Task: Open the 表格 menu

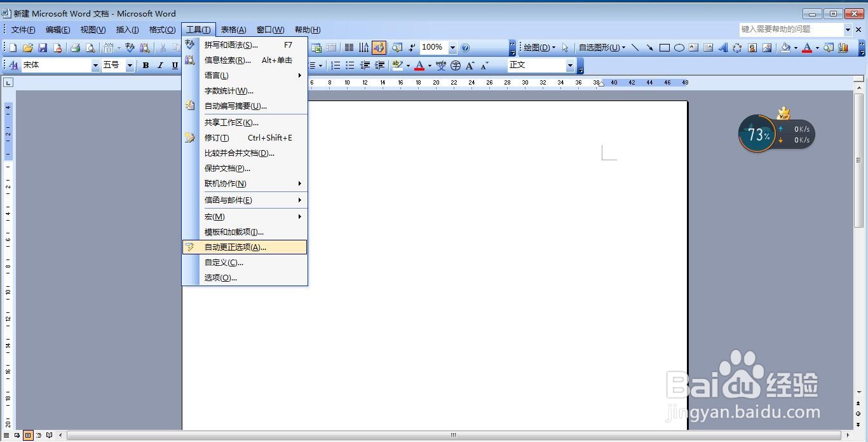Action: (x=233, y=29)
